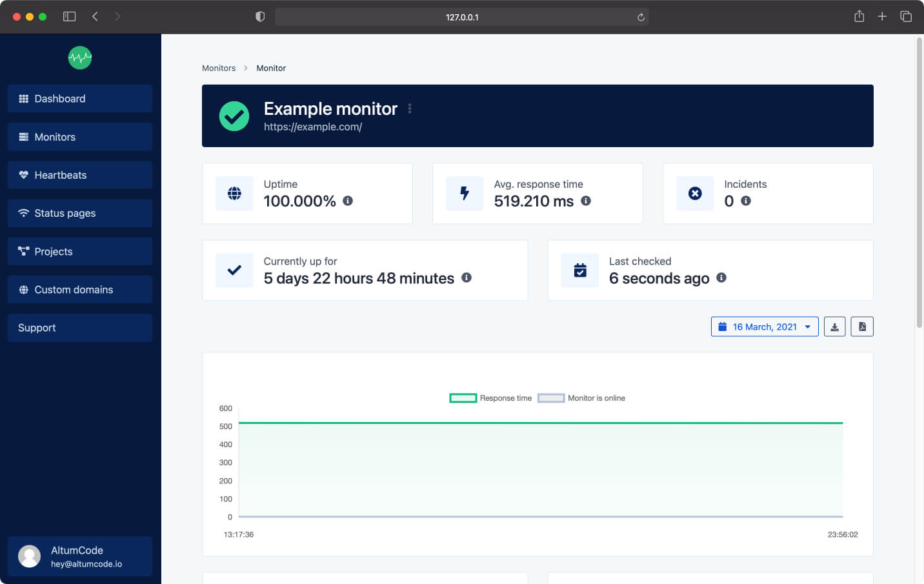Show the Uptime info tooltip icon
924x584 pixels.
(348, 201)
